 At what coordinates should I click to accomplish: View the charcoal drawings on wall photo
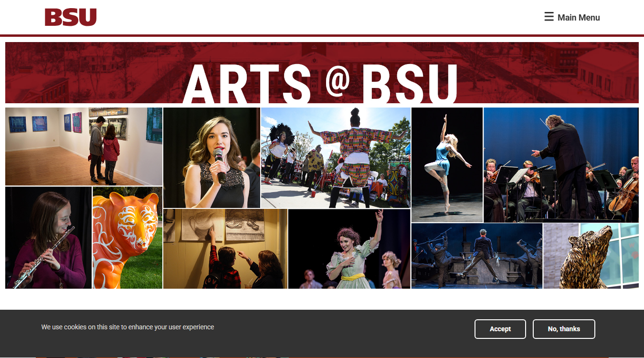pos(225,249)
